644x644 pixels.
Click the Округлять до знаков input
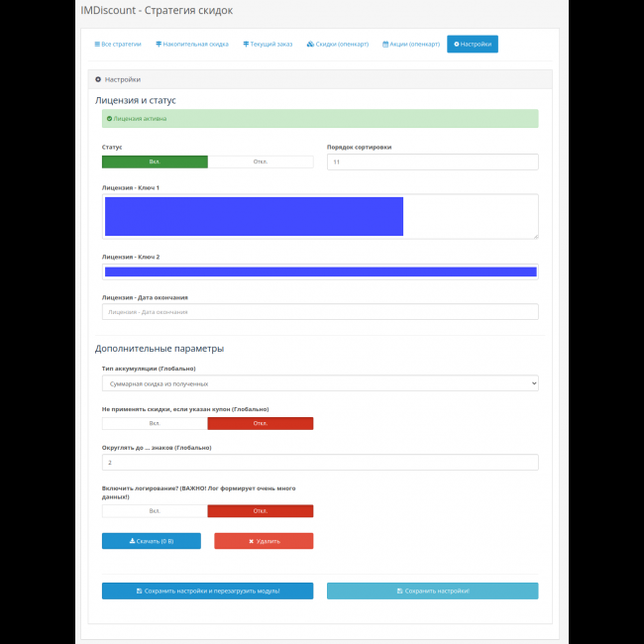tap(320, 463)
